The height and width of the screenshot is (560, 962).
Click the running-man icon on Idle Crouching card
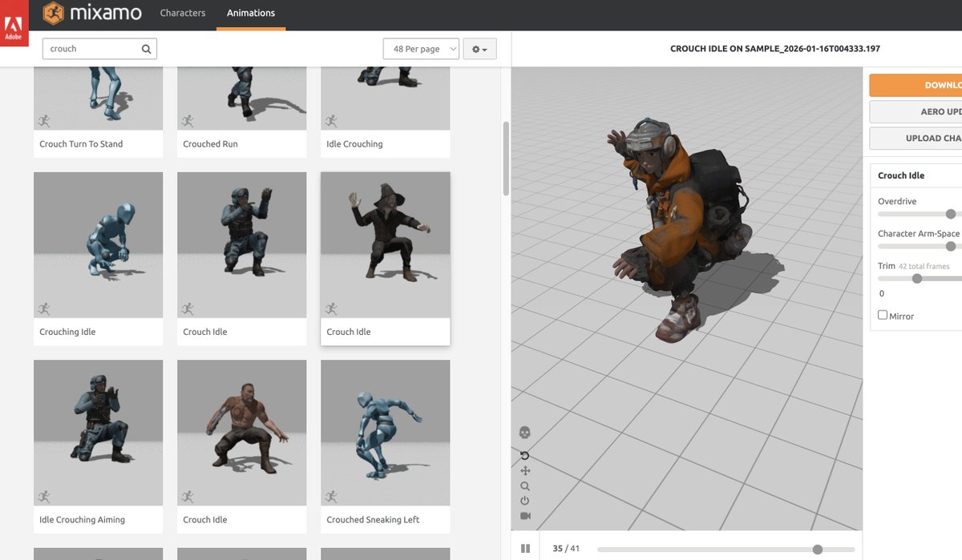pos(331,121)
